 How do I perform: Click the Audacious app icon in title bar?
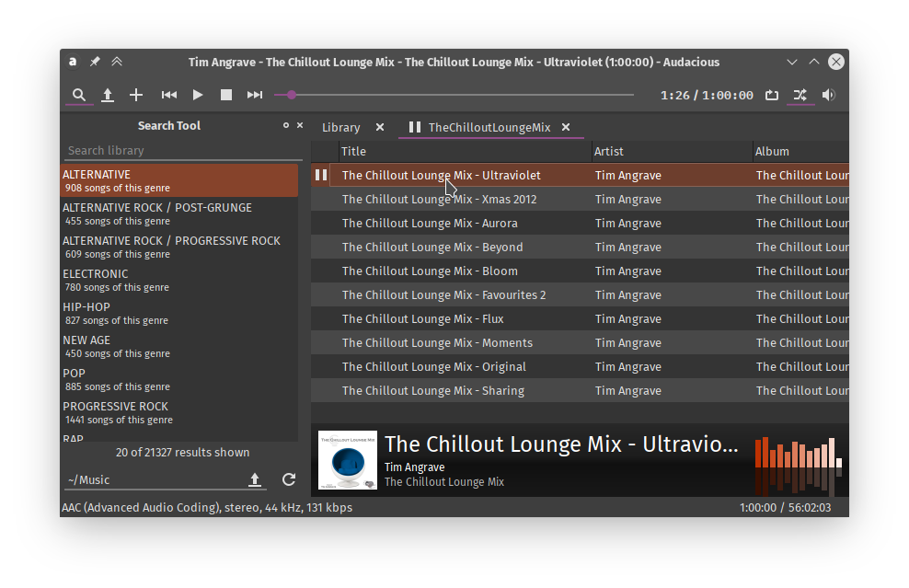73,62
